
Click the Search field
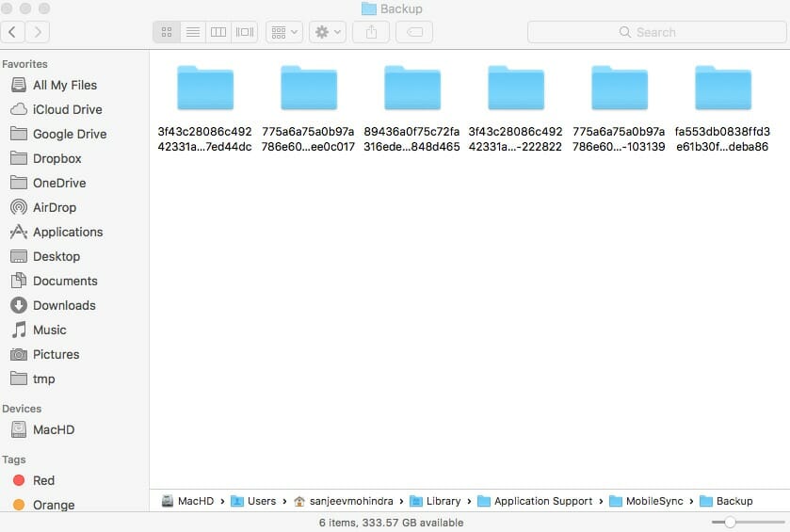pos(657,32)
